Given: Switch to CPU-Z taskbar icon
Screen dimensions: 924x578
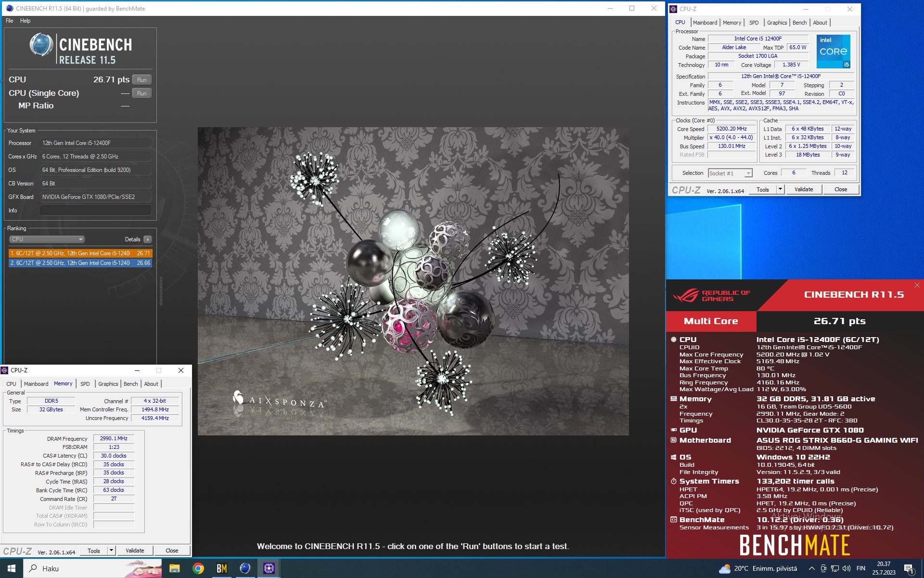Looking at the screenshot, I should [x=269, y=568].
